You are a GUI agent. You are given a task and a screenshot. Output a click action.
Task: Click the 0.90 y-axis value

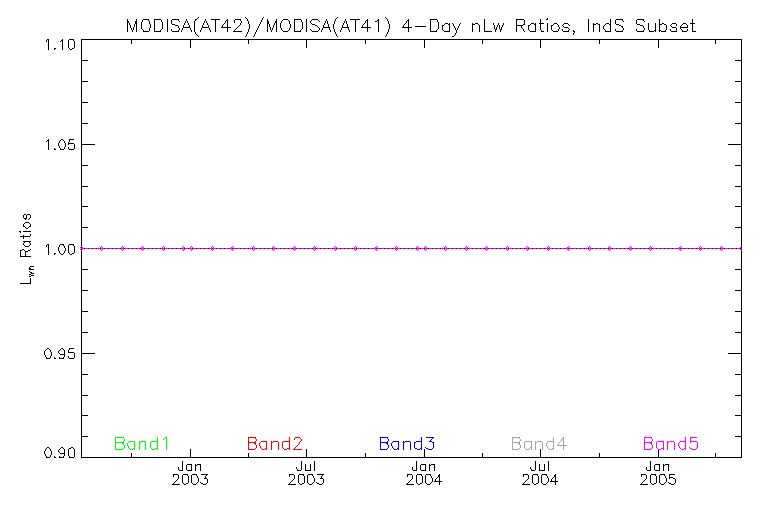pyautogui.click(x=60, y=452)
